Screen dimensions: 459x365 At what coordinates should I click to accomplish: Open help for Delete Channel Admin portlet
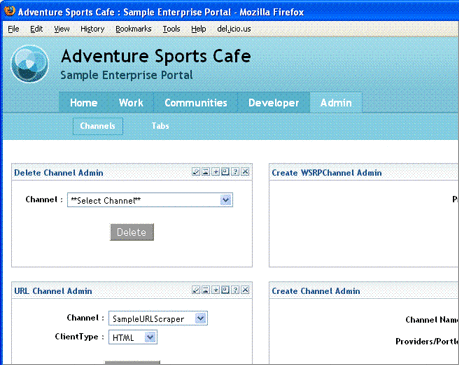pyautogui.click(x=235, y=172)
